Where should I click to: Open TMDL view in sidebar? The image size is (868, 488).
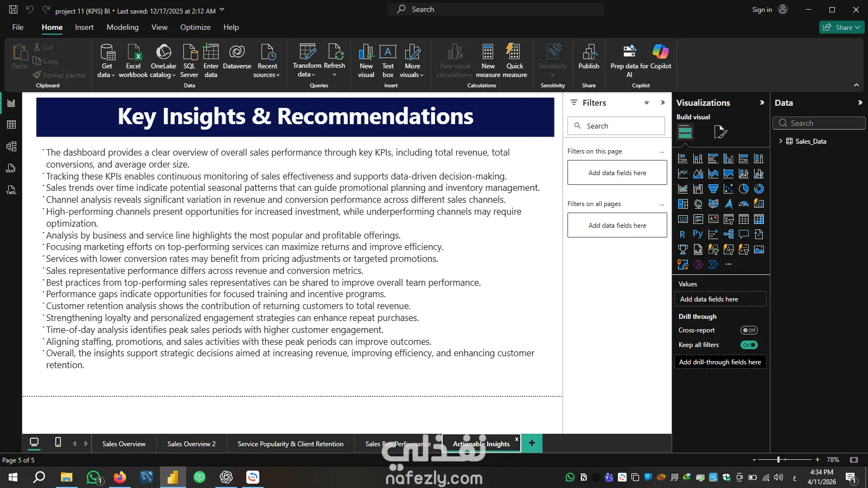coord(11,190)
